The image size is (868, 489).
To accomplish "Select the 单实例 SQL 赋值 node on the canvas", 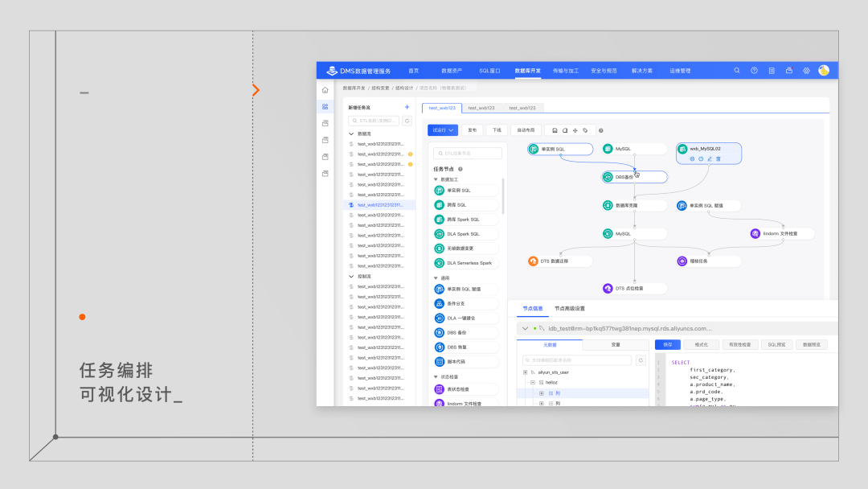I will point(709,205).
